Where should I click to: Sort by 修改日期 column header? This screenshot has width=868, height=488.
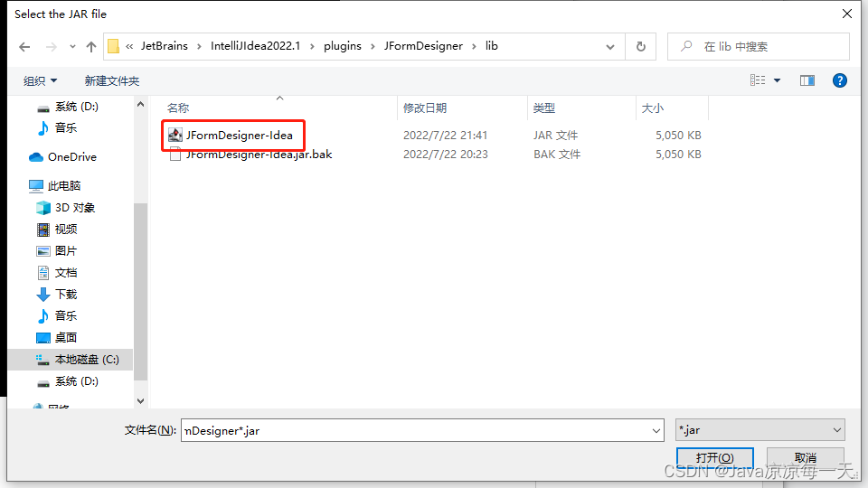(x=425, y=108)
